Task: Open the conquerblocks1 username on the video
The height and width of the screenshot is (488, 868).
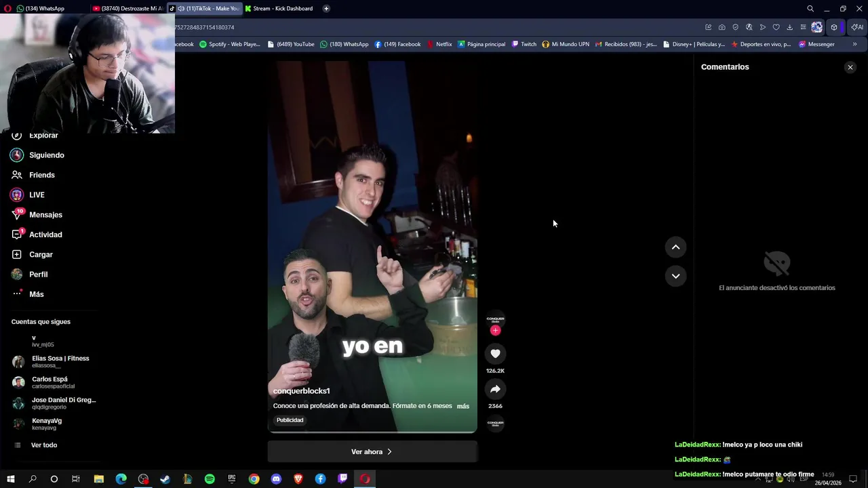Action: (x=301, y=391)
